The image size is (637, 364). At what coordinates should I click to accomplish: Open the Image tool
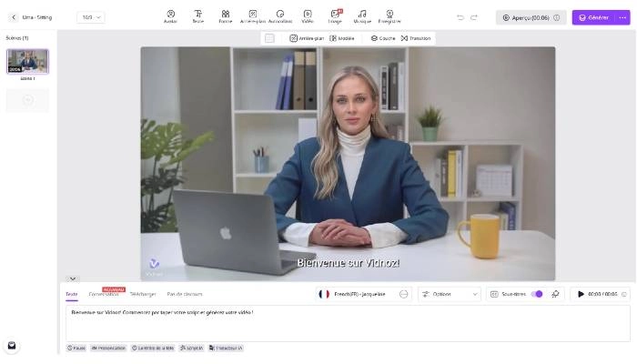point(335,16)
